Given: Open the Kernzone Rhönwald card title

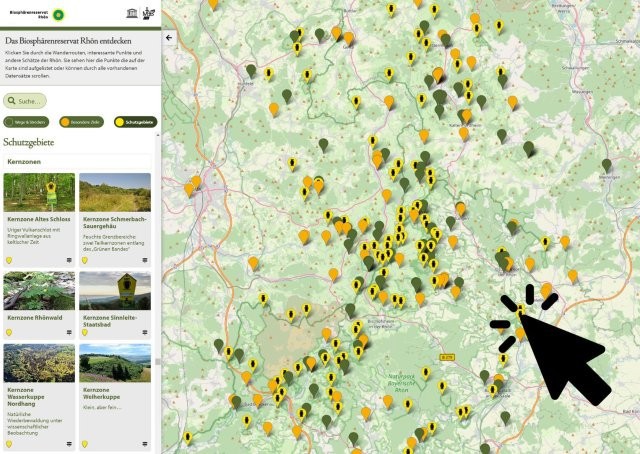Looking at the screenshot, I should pos(34,317).
